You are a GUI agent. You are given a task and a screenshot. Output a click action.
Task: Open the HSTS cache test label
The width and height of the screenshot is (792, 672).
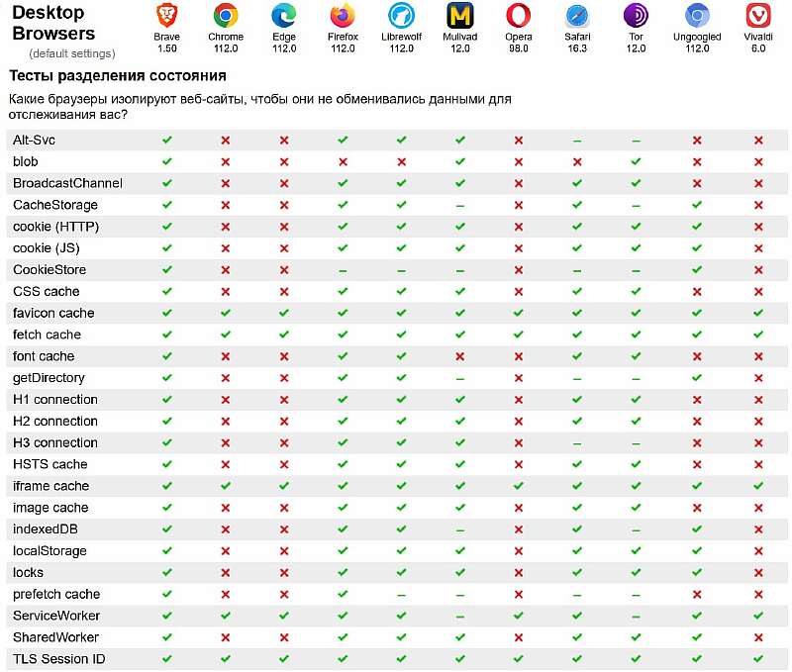coord(50,464)
